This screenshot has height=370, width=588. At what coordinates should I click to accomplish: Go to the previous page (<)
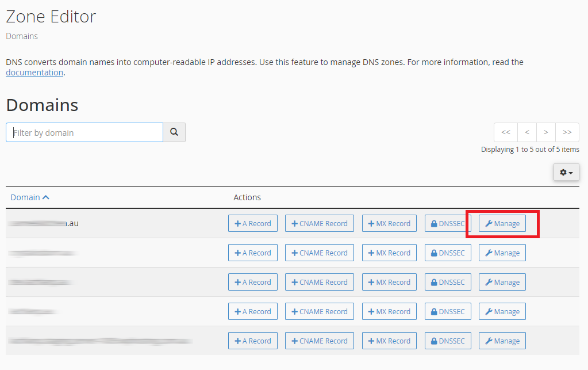point(527,132)
